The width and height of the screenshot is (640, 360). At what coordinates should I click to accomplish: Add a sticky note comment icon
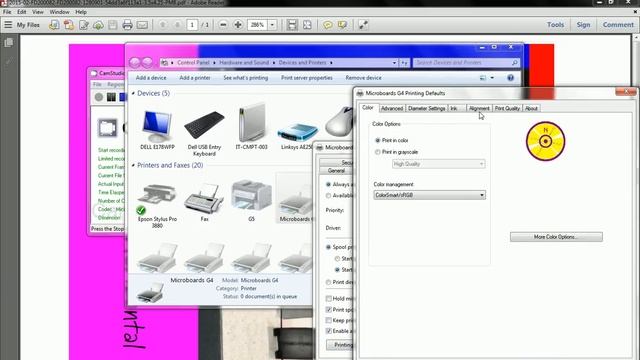tap(327, 25)
